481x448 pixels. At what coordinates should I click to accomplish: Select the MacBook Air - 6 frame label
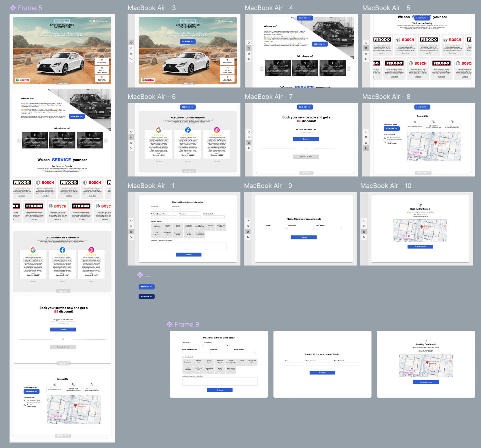click(x=152, y=97)
